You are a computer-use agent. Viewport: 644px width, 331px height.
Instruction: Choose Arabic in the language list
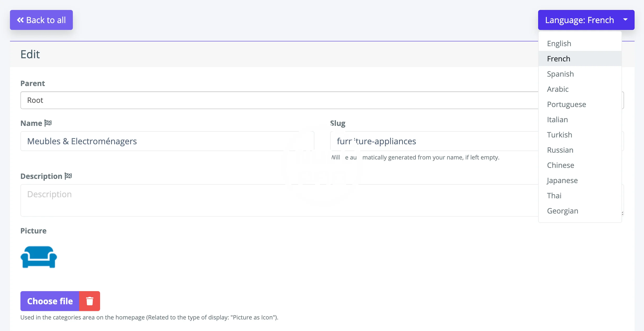558,89
